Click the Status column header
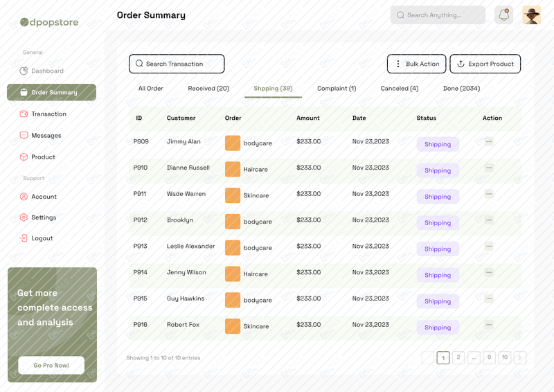The width and height of the screenshot is (554, 392). click(x=427, y=118)
